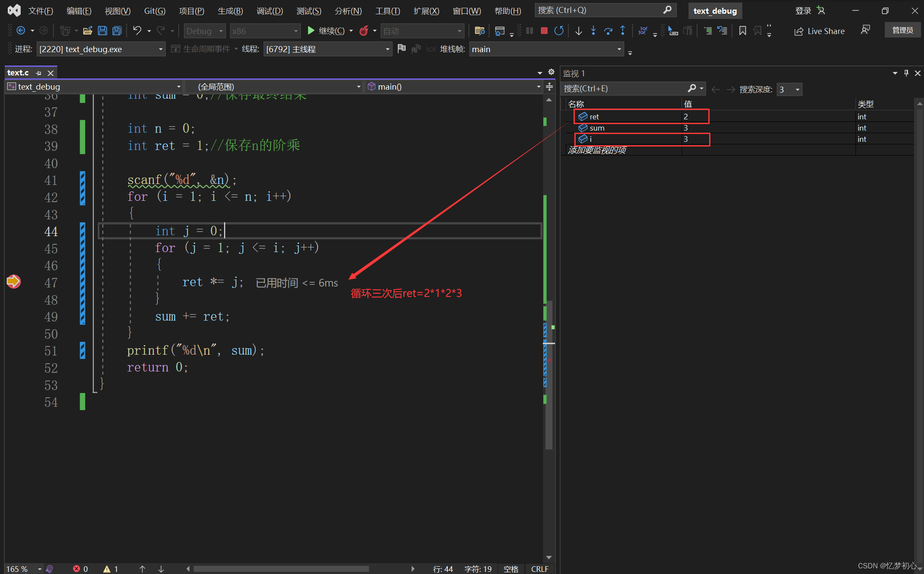Click the horizontal scrollbar of the editor
This screenshot has height=574, width=924.
tap(281, 569)
